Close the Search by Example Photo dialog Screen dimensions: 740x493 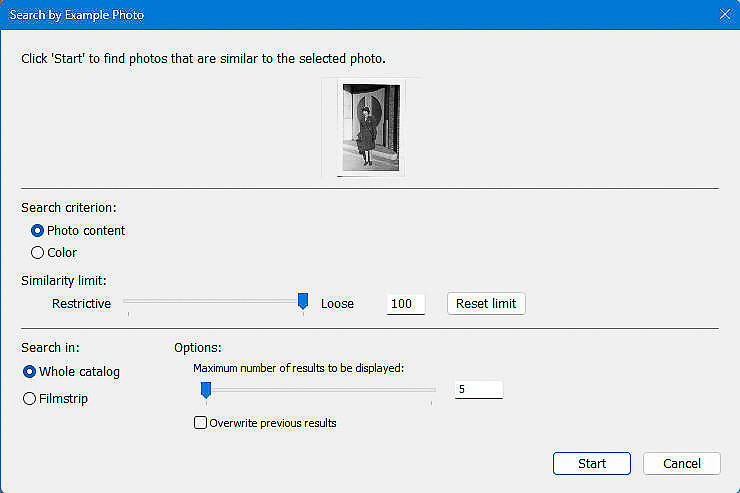click(725, 15)
